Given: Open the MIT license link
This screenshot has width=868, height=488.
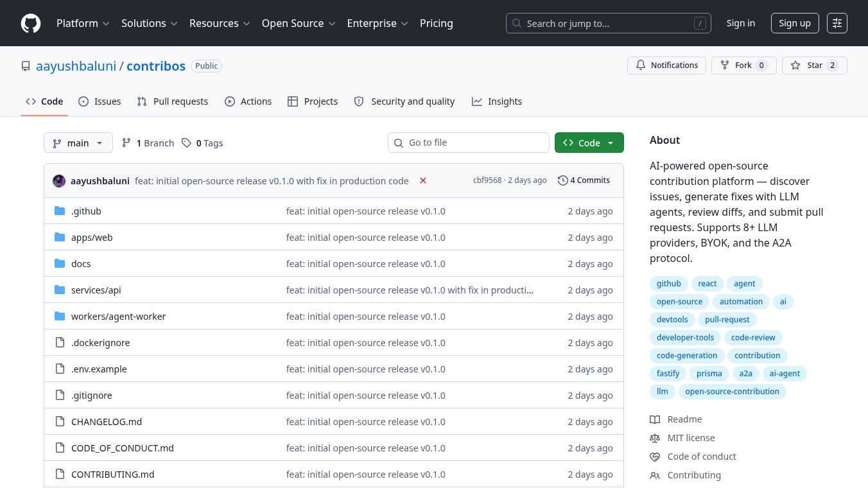Looking at the screenshot, I should click(x=691, y=438).
